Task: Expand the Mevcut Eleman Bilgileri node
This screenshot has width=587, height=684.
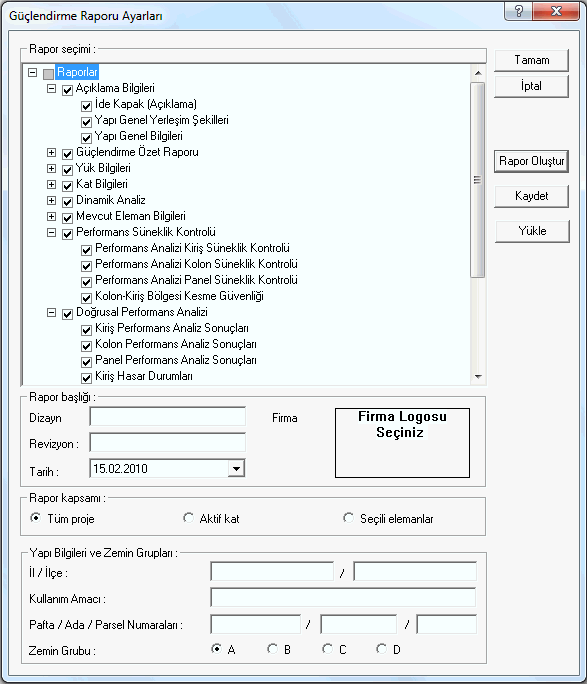Action: tap(51, 216)
